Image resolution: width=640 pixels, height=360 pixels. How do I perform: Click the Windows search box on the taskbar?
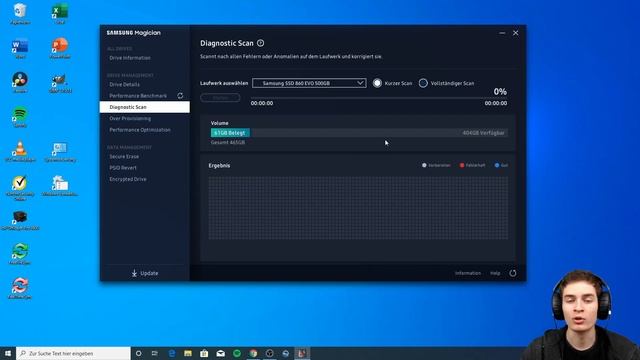coord(73,353)
